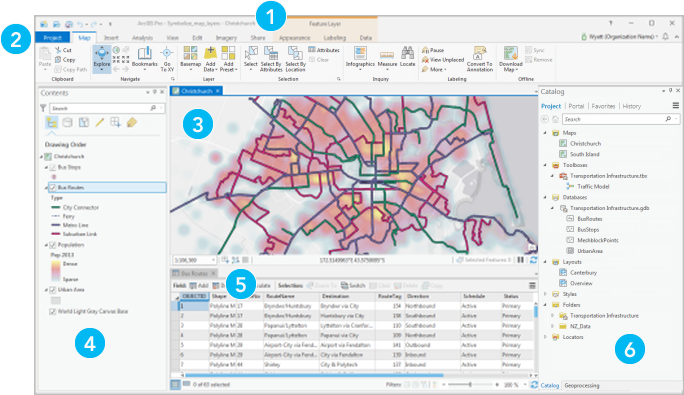Toggle the Urban Area layer checkbox

tap(53, 290)
